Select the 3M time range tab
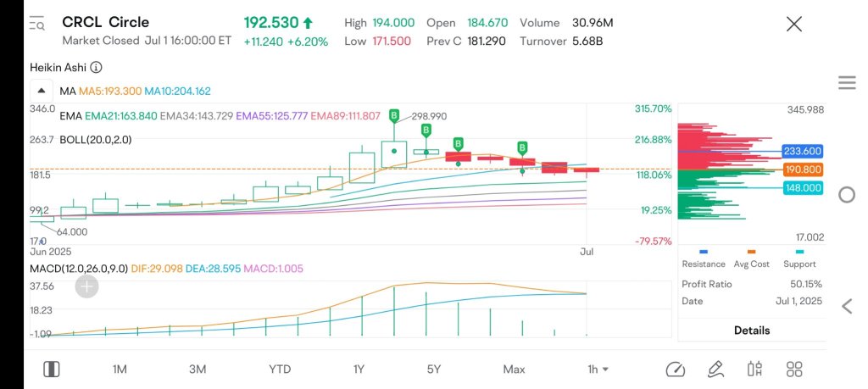The image size is (868, 389). (197, 369)
